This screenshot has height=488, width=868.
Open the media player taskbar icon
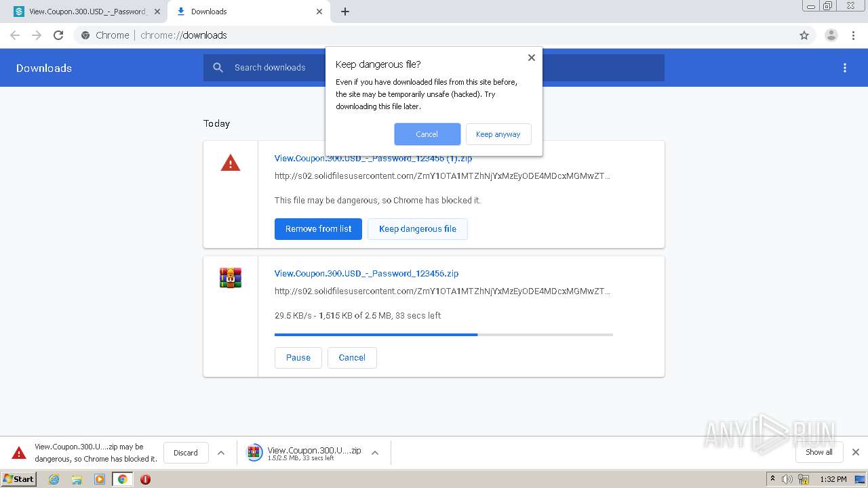point(100,479)
